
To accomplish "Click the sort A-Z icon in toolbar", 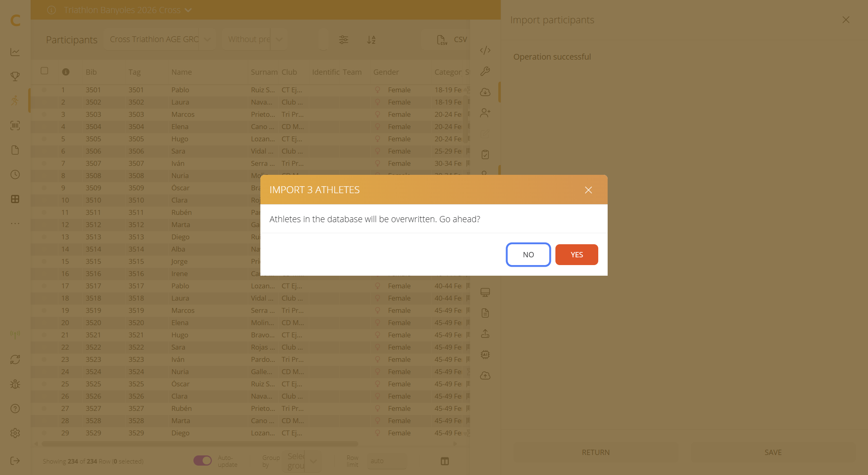I will (371, 40).
